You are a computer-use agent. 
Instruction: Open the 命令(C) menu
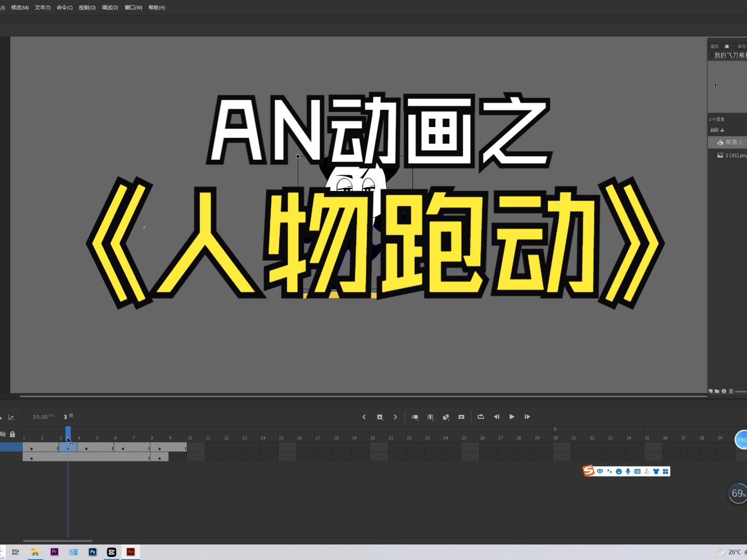click(x=65, y=8)
